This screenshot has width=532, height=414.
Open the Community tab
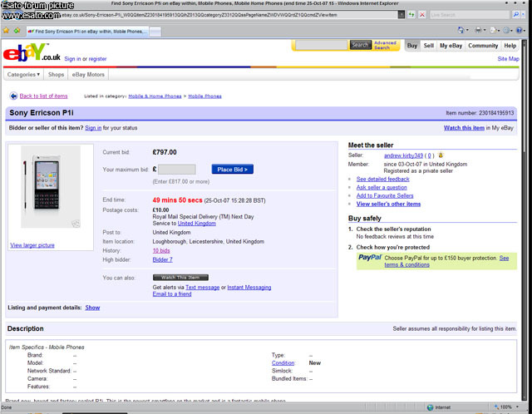(x=483, y=46)
